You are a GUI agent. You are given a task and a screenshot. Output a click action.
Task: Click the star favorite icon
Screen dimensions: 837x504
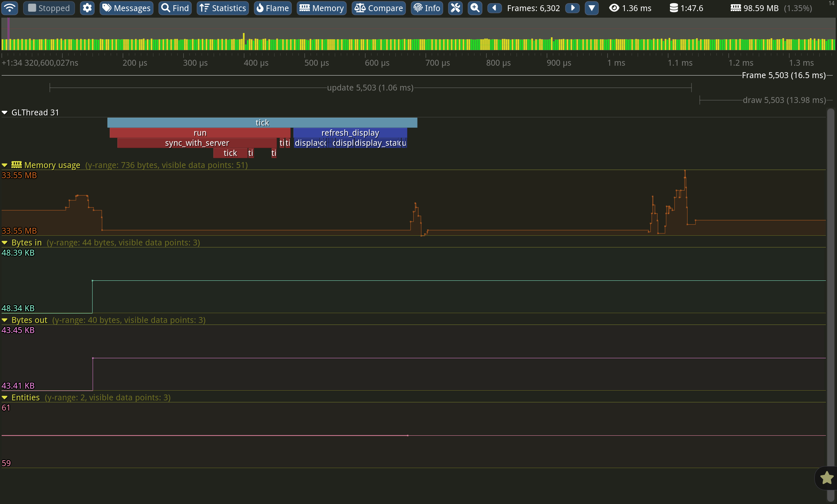pos(827,478)
